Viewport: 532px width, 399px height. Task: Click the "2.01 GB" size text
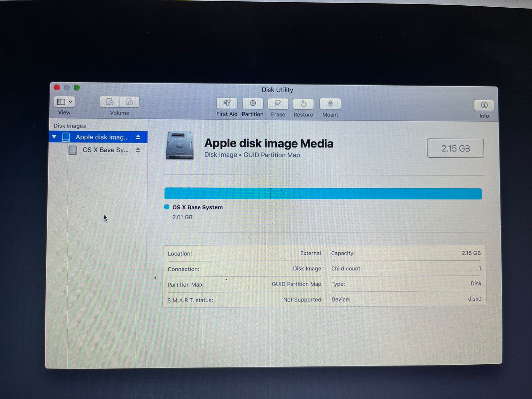coord(182,217)
